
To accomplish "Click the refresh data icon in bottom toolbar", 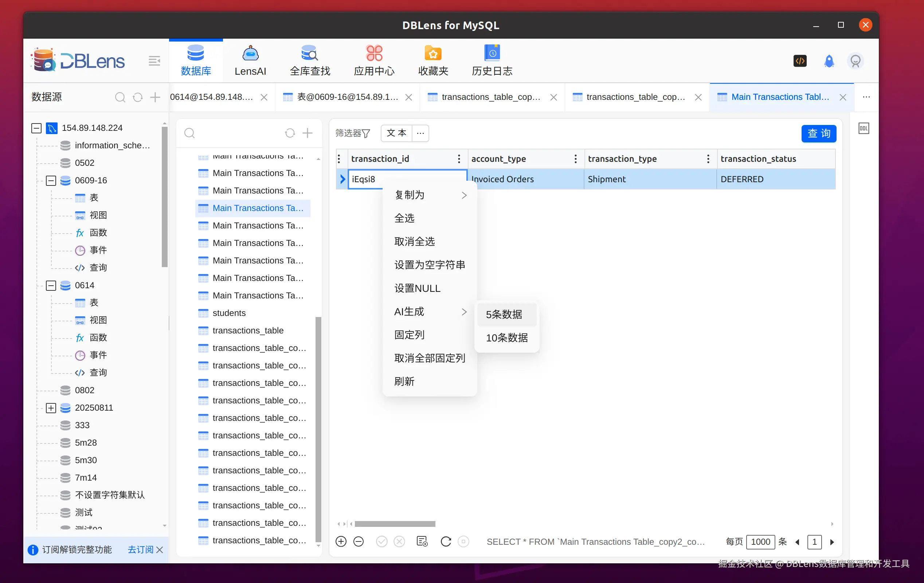I will pos(446,541).
